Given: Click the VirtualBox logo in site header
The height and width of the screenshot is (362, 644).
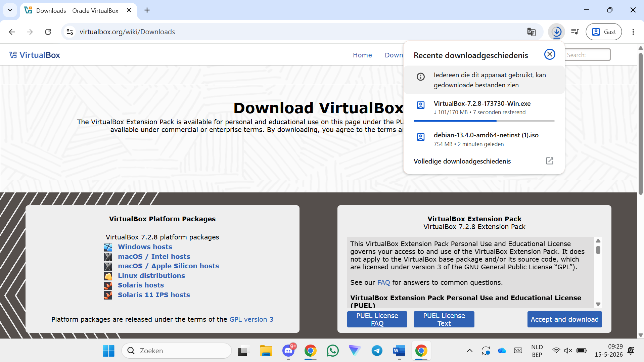Looking at the screenshot, I should 35,55.
